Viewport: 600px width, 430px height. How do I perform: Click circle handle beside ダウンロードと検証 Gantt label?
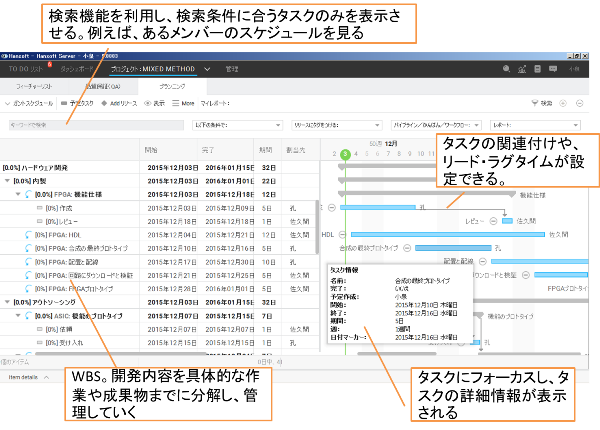526,275
